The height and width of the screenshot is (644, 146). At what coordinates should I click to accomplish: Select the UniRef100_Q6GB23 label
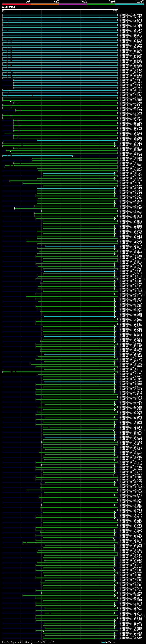pyautogui.click(x=131, y=201)
